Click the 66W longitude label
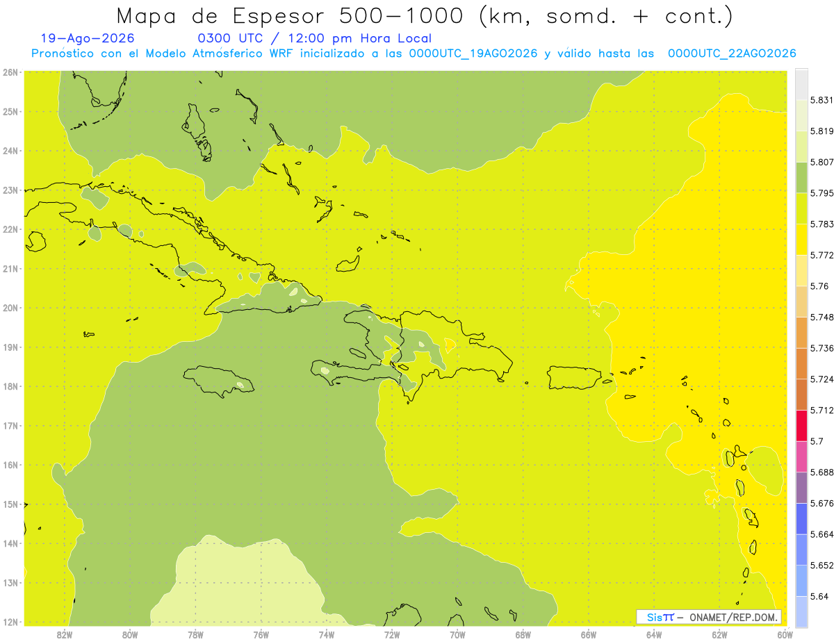Image resolution: width=834 pixels, height=644 pixels. point(589,634)
